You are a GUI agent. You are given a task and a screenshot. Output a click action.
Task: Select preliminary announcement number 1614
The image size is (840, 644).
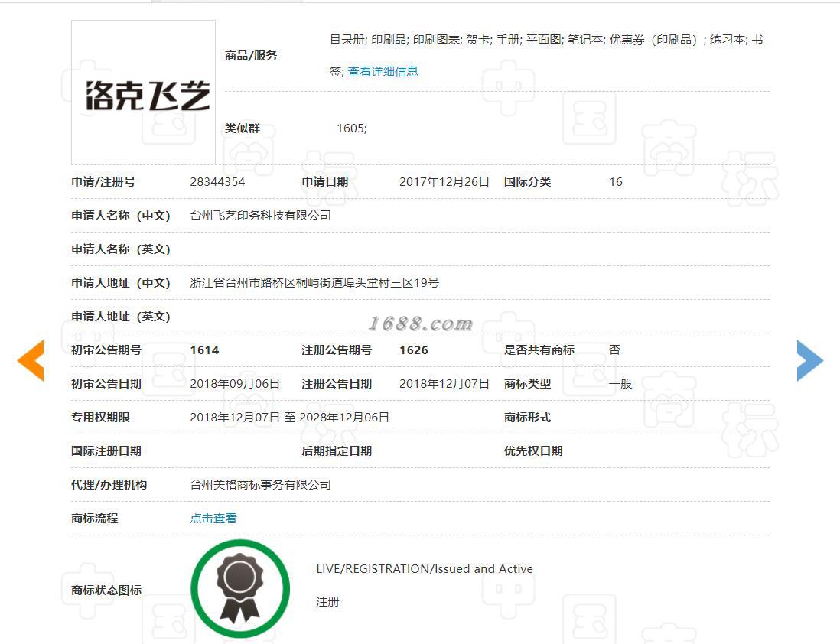(x=204, y=350)
